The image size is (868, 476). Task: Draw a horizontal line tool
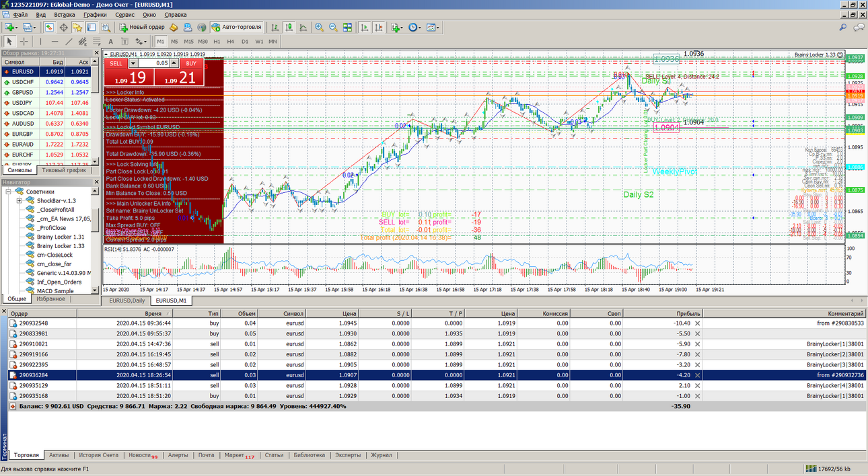pyautogui.click(x=54, y=42)
